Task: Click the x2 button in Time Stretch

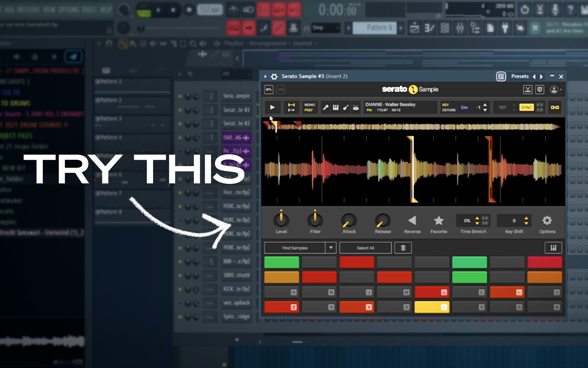Action: (x=485, y=218)
